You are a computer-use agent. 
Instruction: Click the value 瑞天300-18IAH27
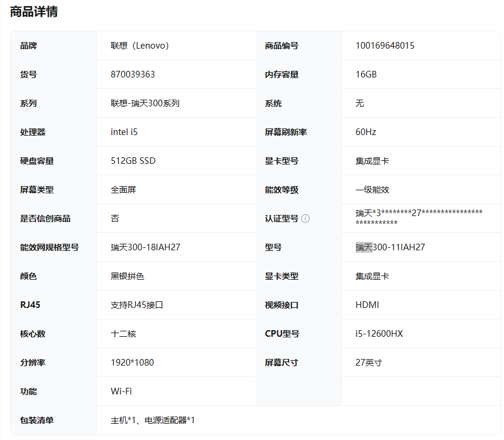point(145,247)
